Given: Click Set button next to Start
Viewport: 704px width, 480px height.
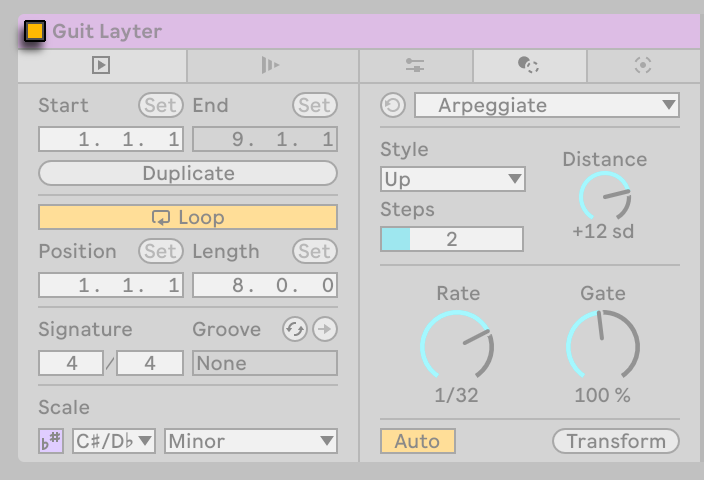Looking at the screenshot, I should click(x=161, y=106).
